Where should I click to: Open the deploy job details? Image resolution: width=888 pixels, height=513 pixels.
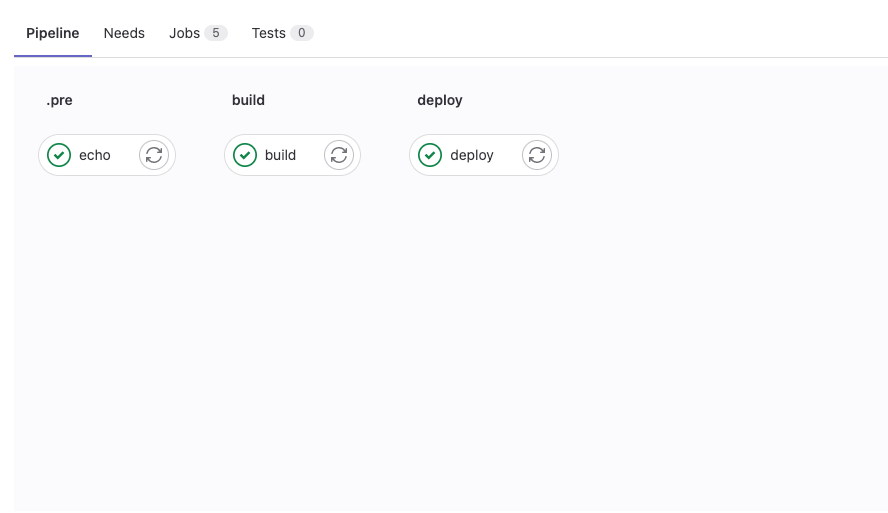472,155
